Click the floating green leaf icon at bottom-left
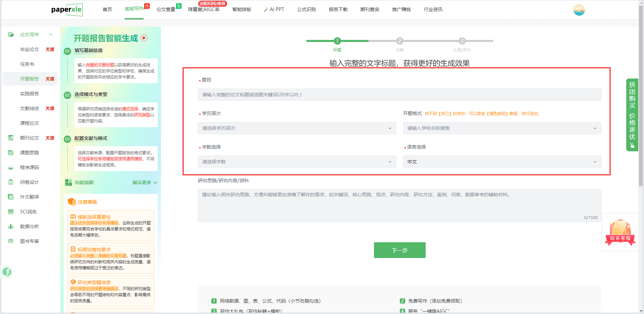The width and height of the screenshot is (644, 314). point(7,272)
